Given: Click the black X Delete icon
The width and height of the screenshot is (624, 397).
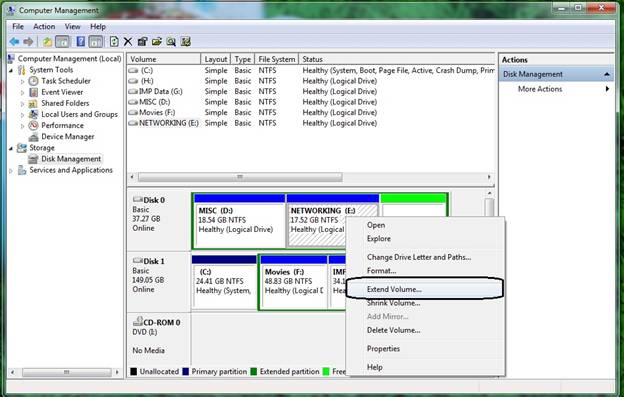Looking at the screenshot, I should coord(128,41).
